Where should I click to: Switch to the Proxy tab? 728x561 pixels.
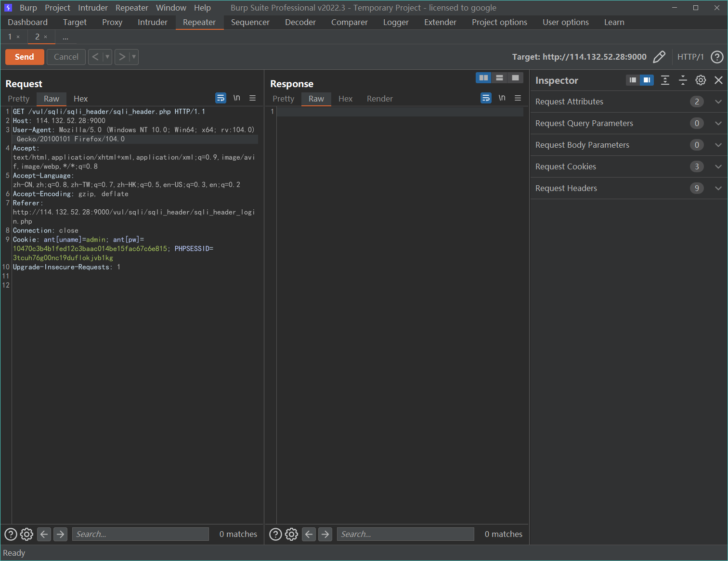pyautogui.click(x=112, y=22)
